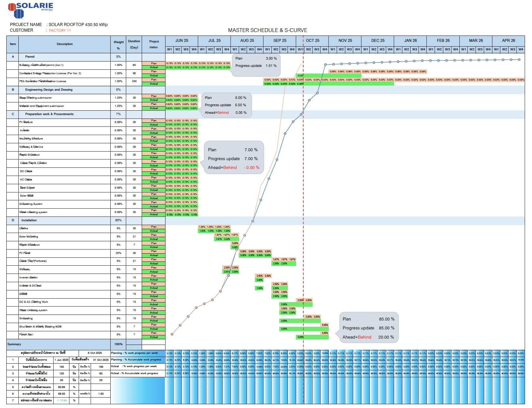The image size is (532, 408).
Task: Click the callout showing Ahead+Behind 20.00 %
Action: (x=368, y=328)
